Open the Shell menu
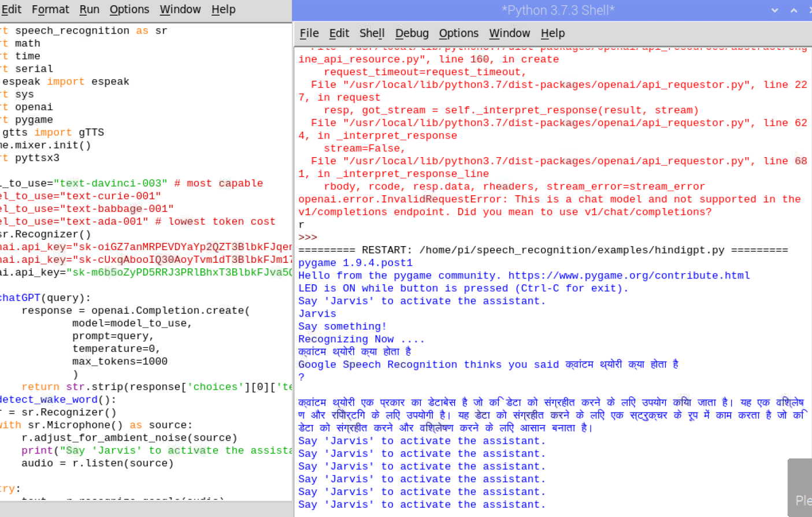The image size is (812, 517). (x=372, y=34)
